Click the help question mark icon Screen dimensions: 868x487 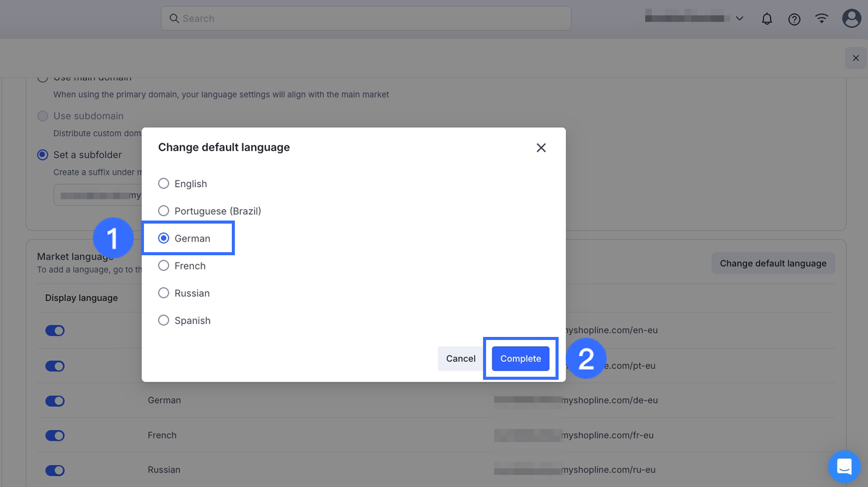click(794, 19)
